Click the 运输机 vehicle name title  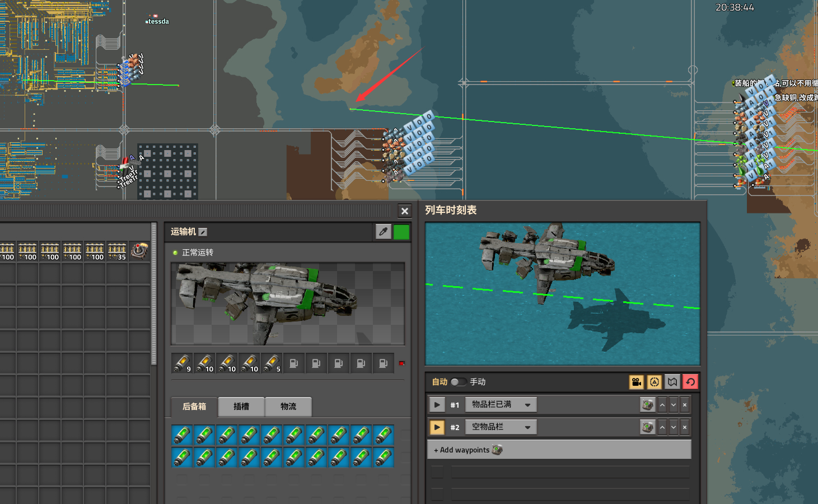183,232
